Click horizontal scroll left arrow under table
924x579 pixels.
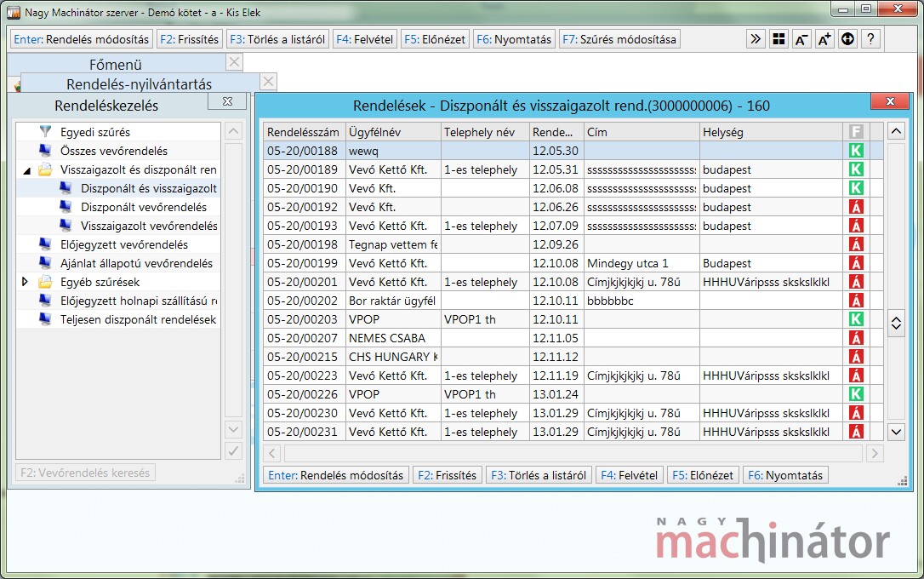click(271, 453)
